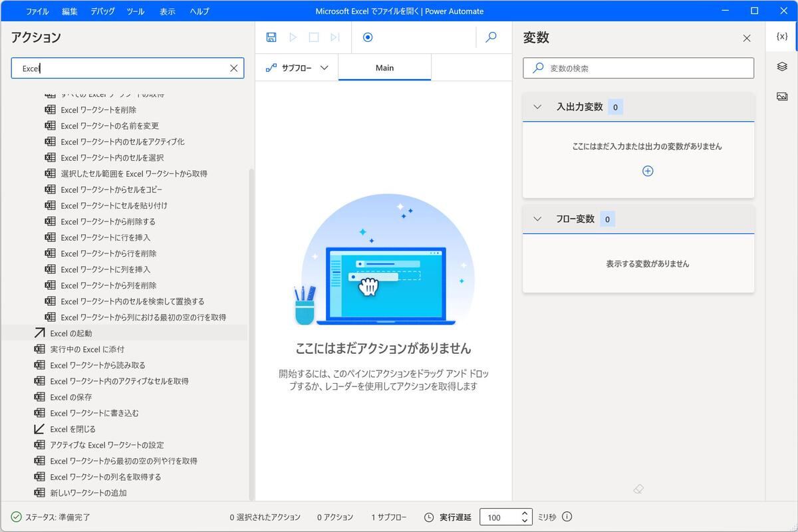
Task: Click the icon beside 新しいワークシートの追加
Action: tap(39, 493)
